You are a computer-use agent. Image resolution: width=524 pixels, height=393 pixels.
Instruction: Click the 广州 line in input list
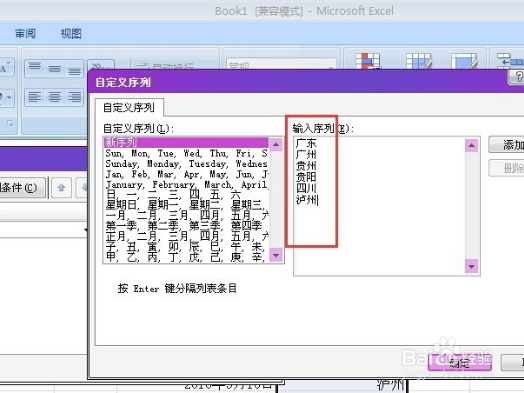coord(306,154)
